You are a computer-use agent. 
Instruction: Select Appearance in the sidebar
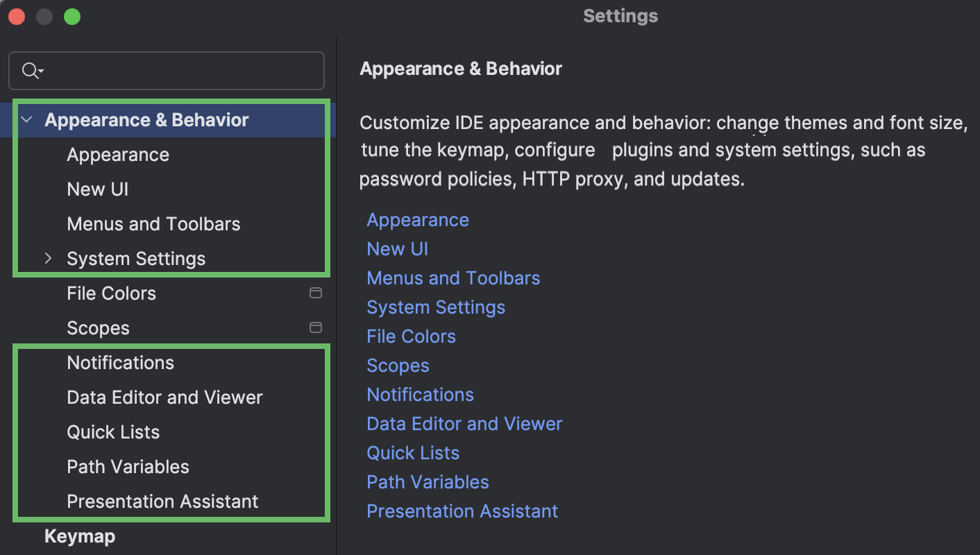118,154
